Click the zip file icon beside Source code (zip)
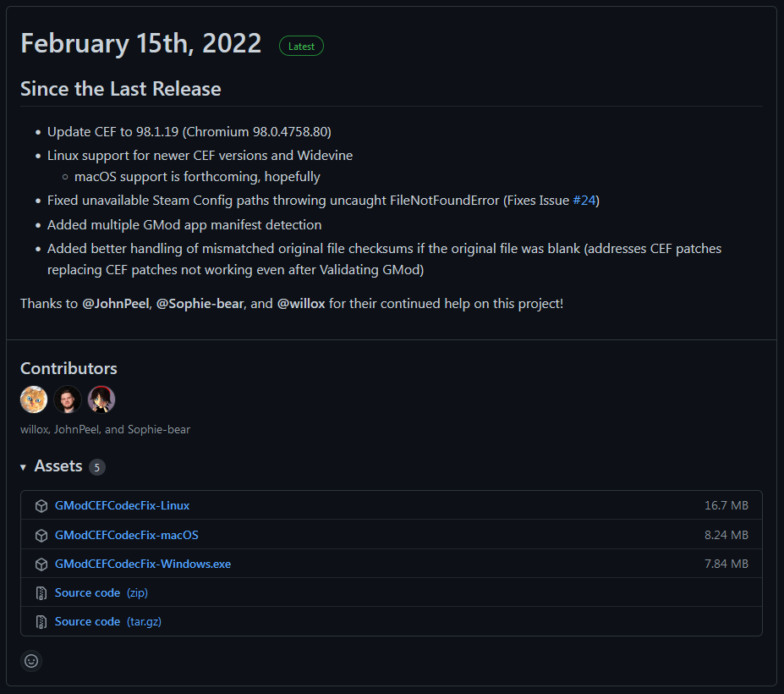The image size is (784, 694). point(41,593)
